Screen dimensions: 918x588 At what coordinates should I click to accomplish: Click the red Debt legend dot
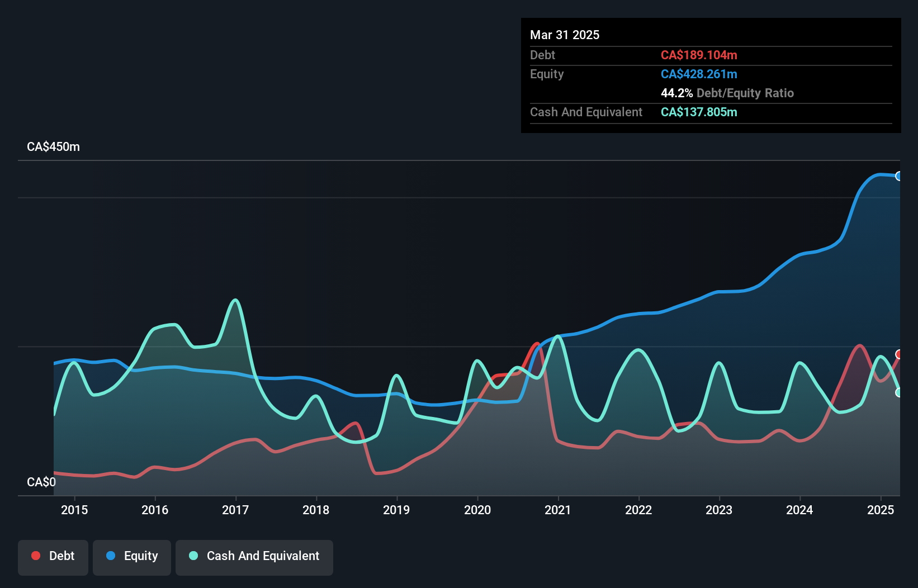(36, 556)
